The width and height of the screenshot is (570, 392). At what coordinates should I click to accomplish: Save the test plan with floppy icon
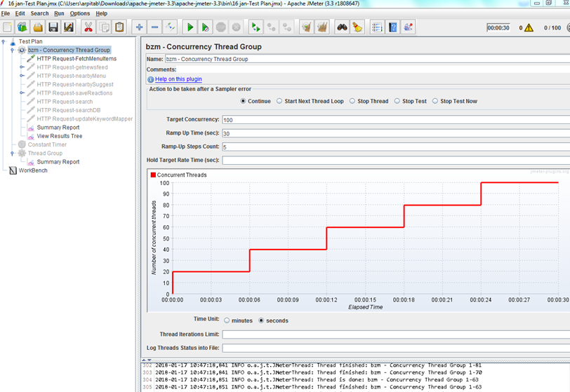53,27
